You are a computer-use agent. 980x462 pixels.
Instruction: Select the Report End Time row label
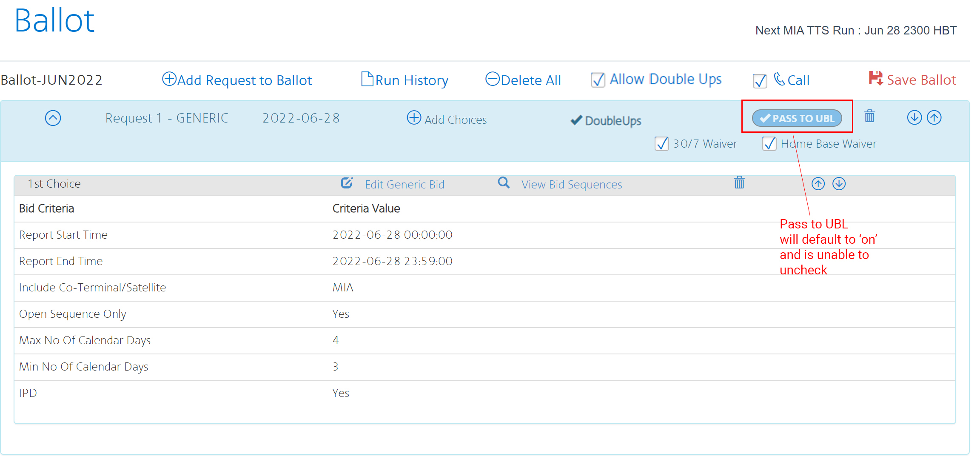coord(61,261)
